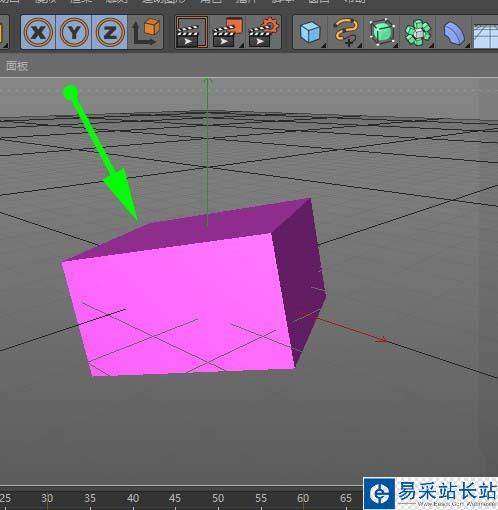Screen dimensions: 498x510
Task: Add the green subdivision surface generator
Action: (x=382, y=32)
